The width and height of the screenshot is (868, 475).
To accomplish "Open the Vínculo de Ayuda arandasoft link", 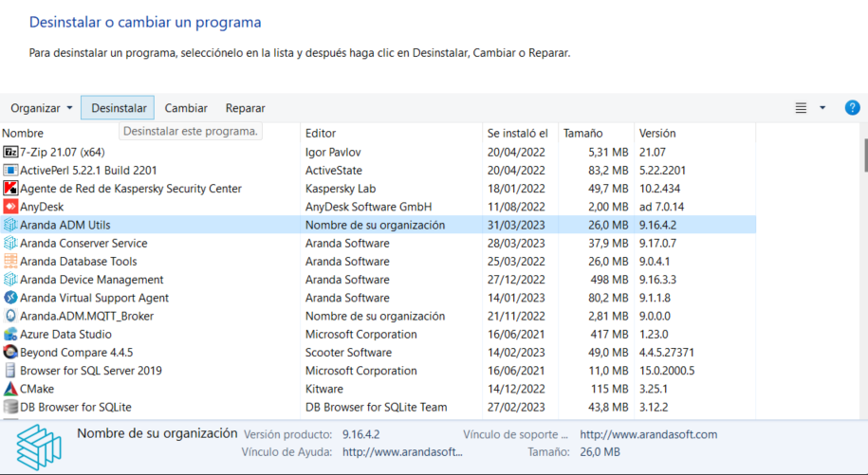I will 402,452.
